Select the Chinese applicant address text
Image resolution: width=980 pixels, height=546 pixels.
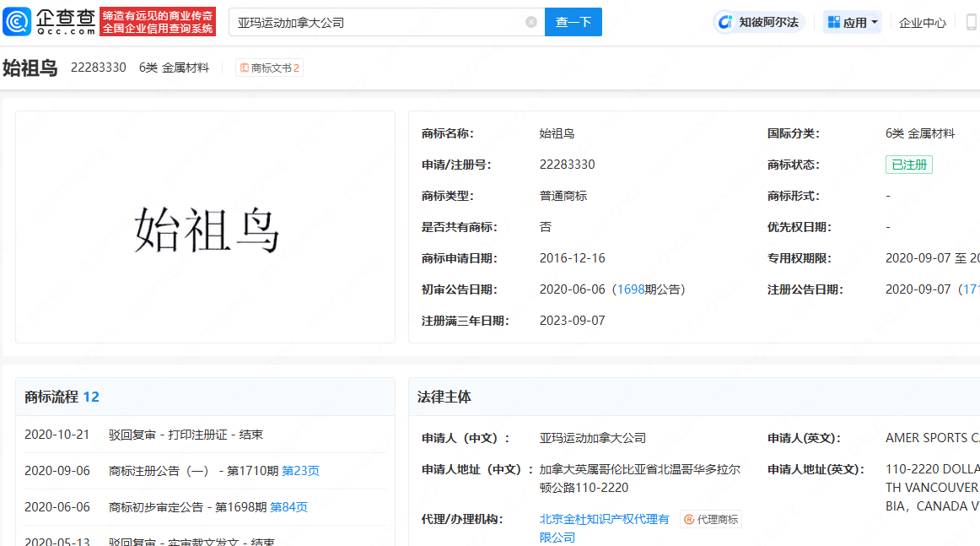[640, 478]
